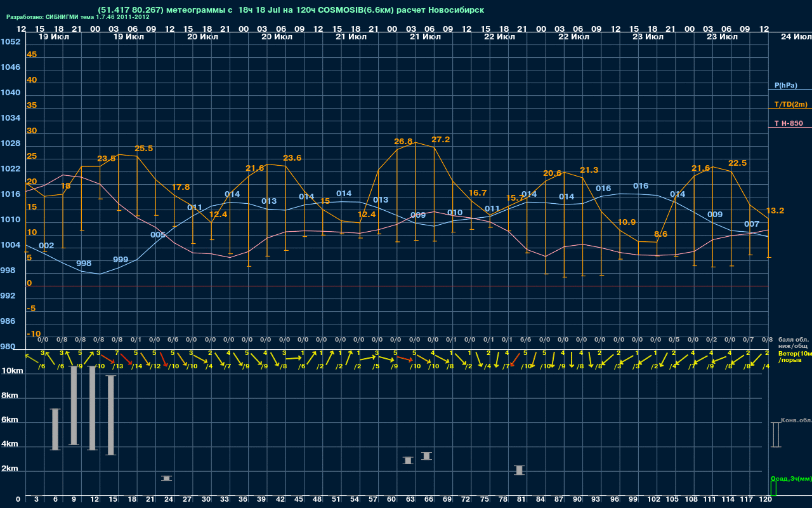Click the 0/5 cloud amount value
This screenshot has height=508, width=812.
point(674,340)
